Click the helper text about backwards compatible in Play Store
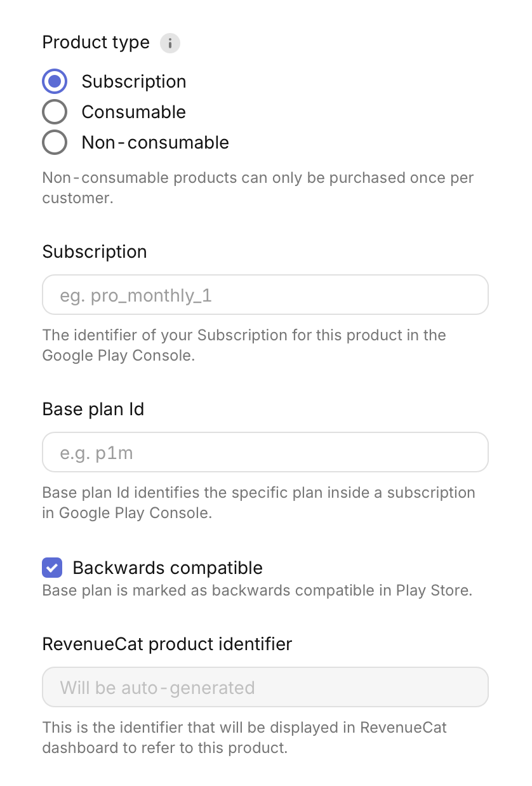 tap(257, 590)
